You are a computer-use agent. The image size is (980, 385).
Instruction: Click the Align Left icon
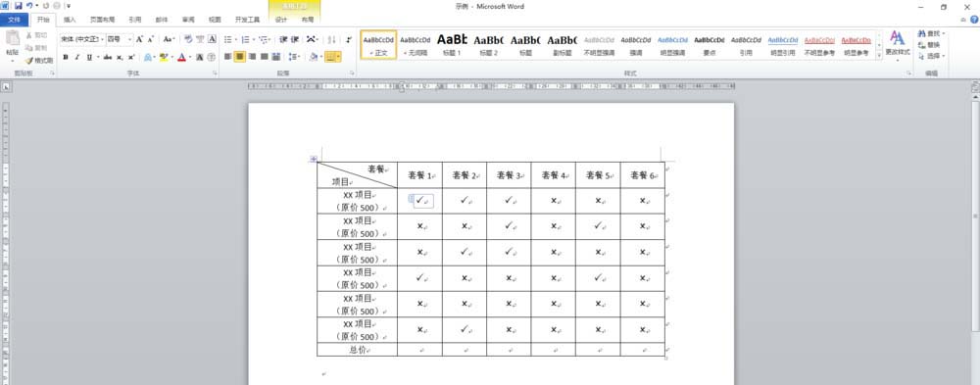[x=228, y=57]
